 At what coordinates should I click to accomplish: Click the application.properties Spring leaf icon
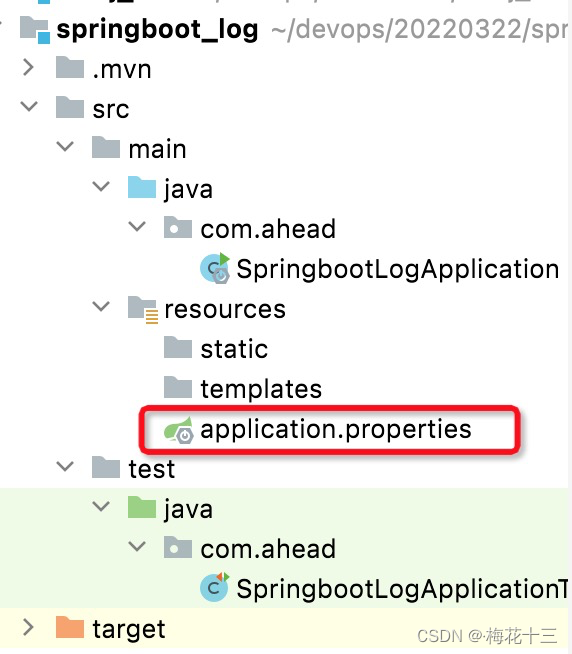pos(179,430)
